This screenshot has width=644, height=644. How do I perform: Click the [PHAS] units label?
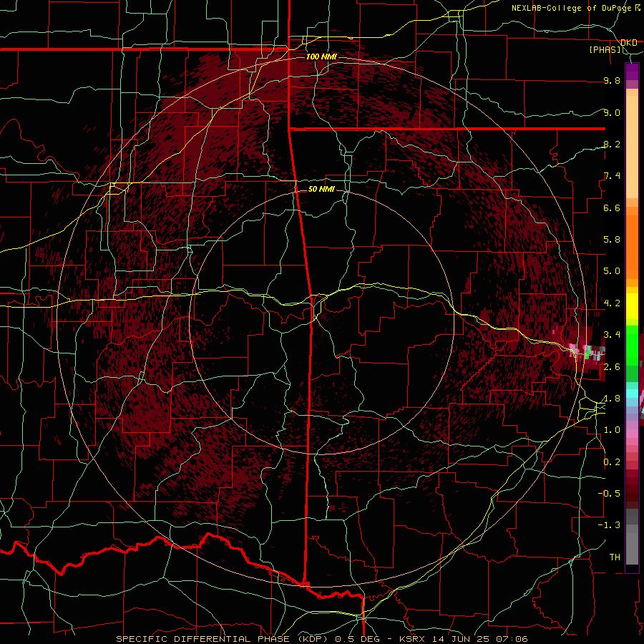coord(605,49)
